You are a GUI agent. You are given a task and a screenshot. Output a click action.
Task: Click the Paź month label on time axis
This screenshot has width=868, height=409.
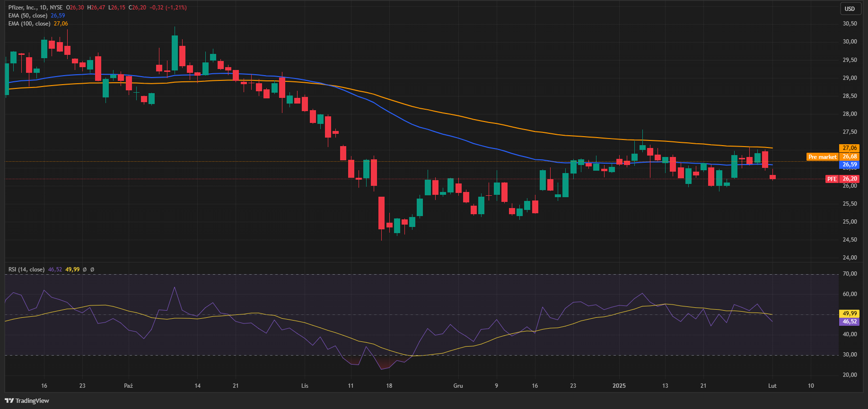click(x=128, y=386)
